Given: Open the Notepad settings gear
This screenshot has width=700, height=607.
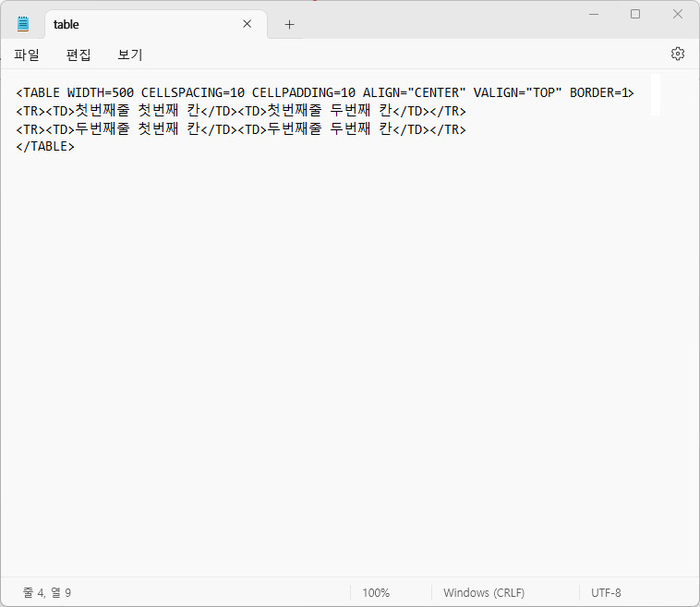Looking at the screenshot, I should coord(677,54).
